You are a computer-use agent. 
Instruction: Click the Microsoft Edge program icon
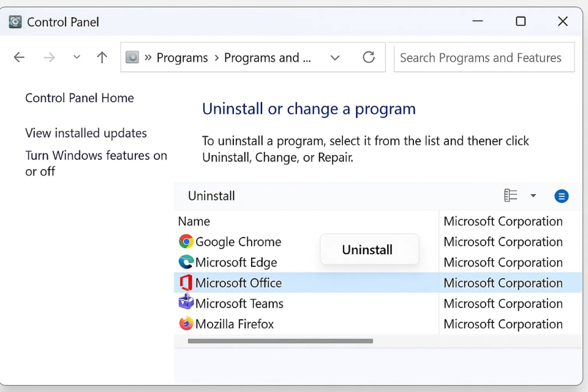click(x=186, y=262)
